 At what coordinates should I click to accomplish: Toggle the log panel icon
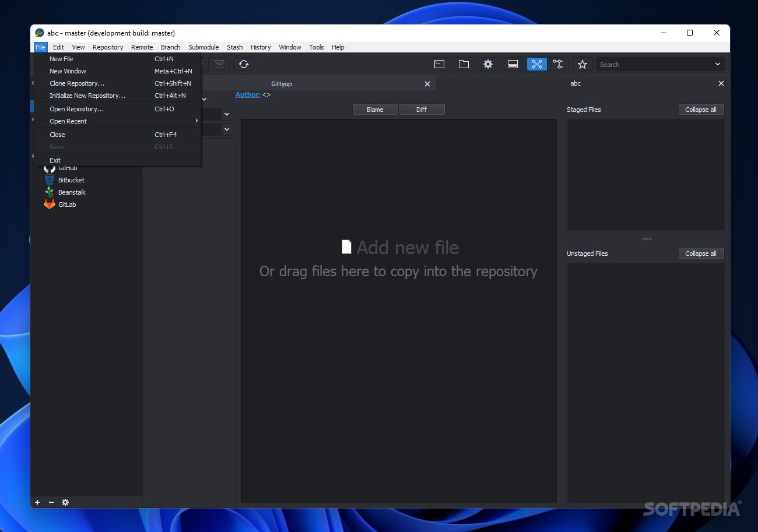pos(513,65)
